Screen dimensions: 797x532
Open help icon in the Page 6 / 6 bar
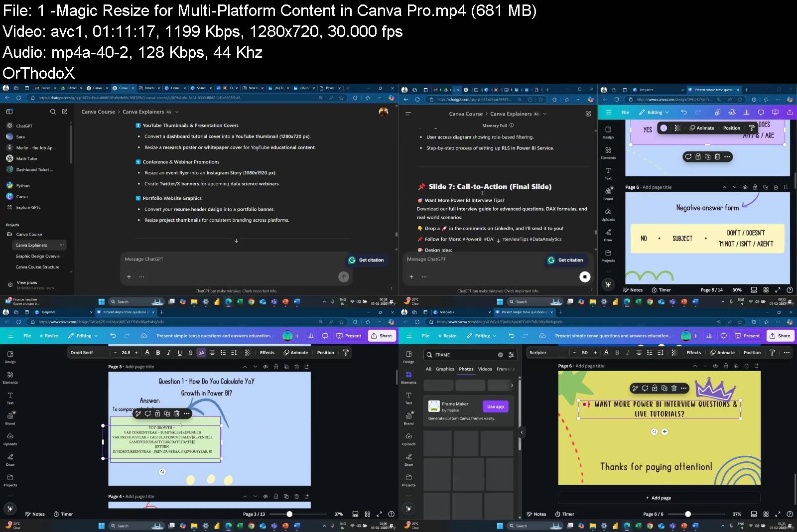point(790,514)
